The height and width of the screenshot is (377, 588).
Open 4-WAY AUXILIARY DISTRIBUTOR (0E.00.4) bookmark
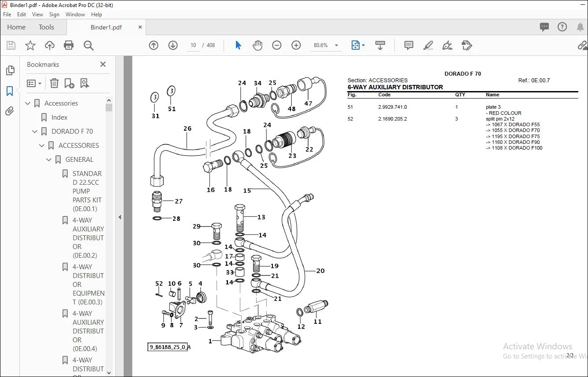(x=88, y=331)
